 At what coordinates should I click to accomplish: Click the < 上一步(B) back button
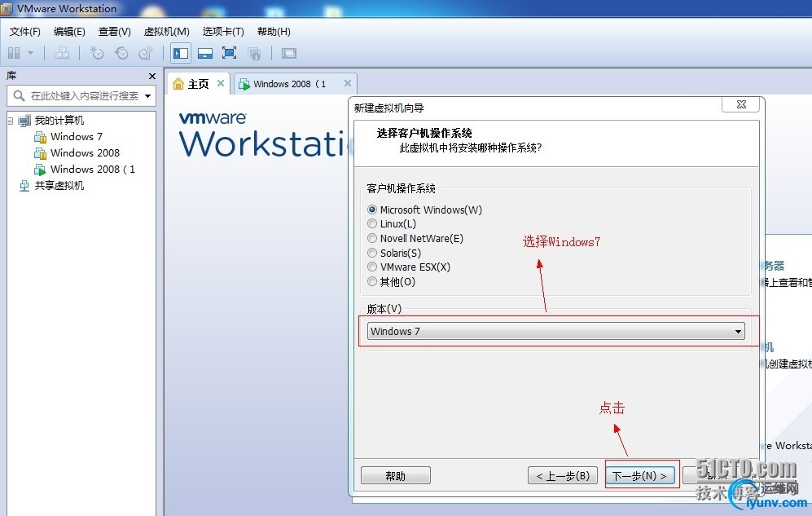coord(563,475)
